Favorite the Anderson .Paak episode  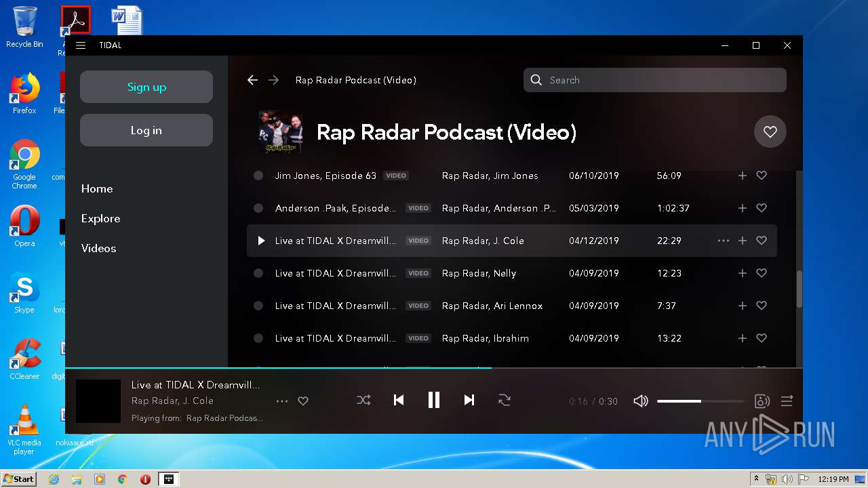pos(762,208)
